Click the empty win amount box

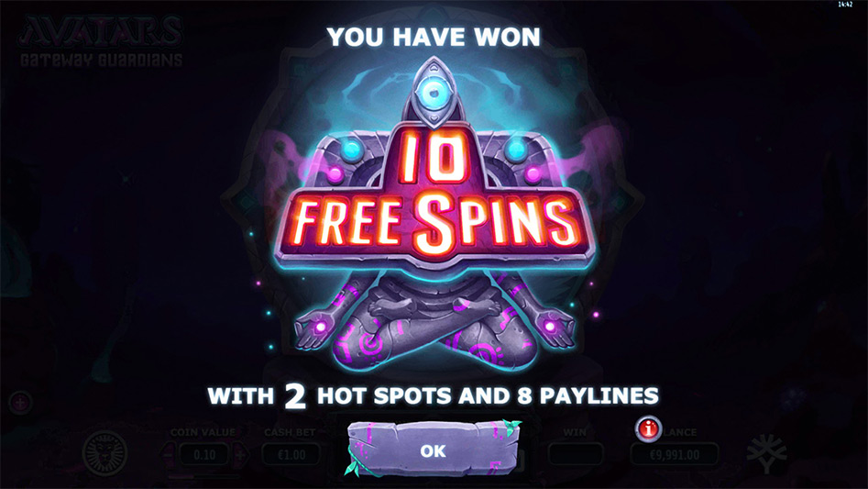point(576,455)
